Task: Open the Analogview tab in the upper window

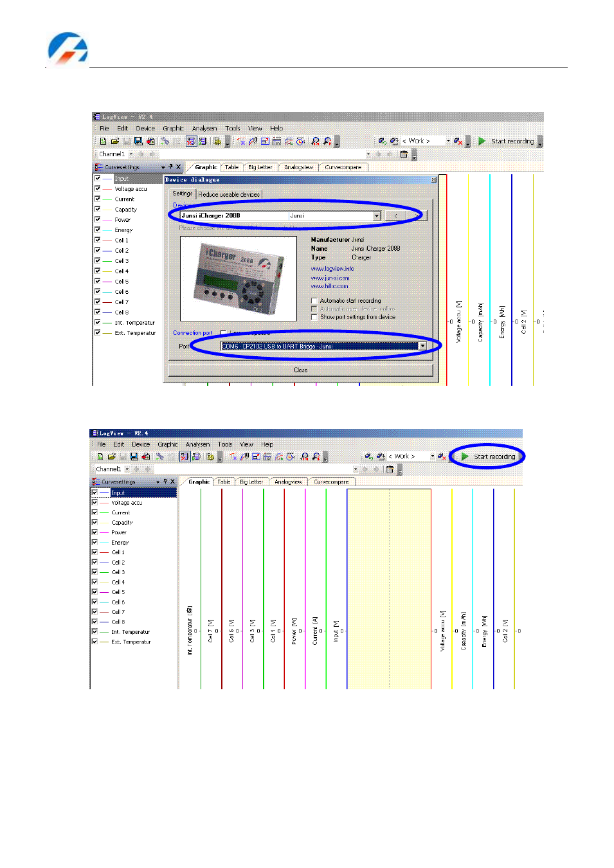Action: [x=298, y=167]
